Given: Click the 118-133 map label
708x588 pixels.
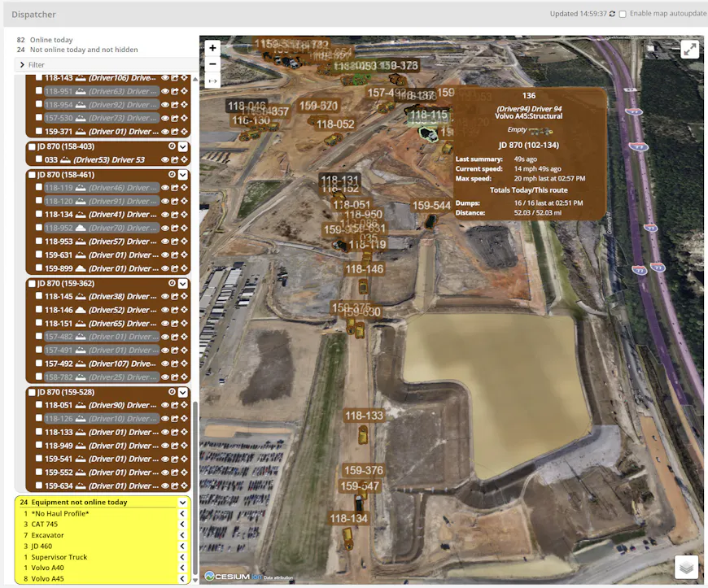Looking at the screenshot, I should (x=364, y=416).
